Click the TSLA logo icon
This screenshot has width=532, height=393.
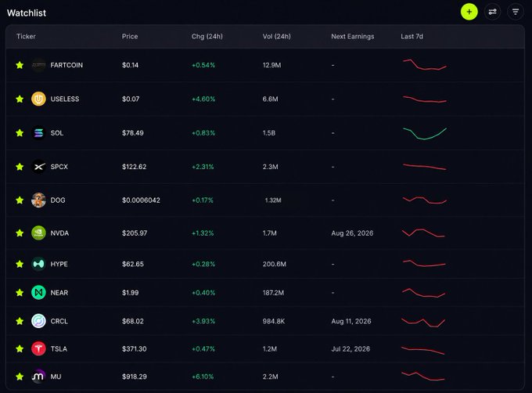[38, 349]
